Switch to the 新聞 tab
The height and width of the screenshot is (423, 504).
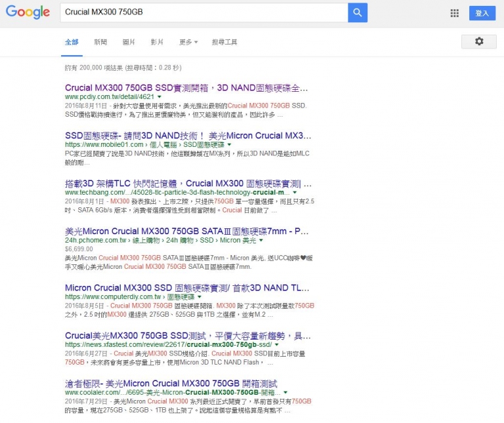pyautogui.click(x=100, y=42)
